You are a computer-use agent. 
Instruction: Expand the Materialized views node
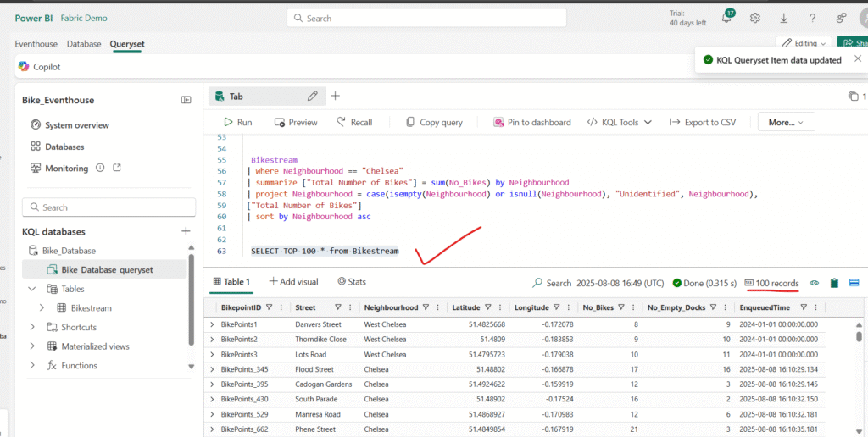[32, 346]
